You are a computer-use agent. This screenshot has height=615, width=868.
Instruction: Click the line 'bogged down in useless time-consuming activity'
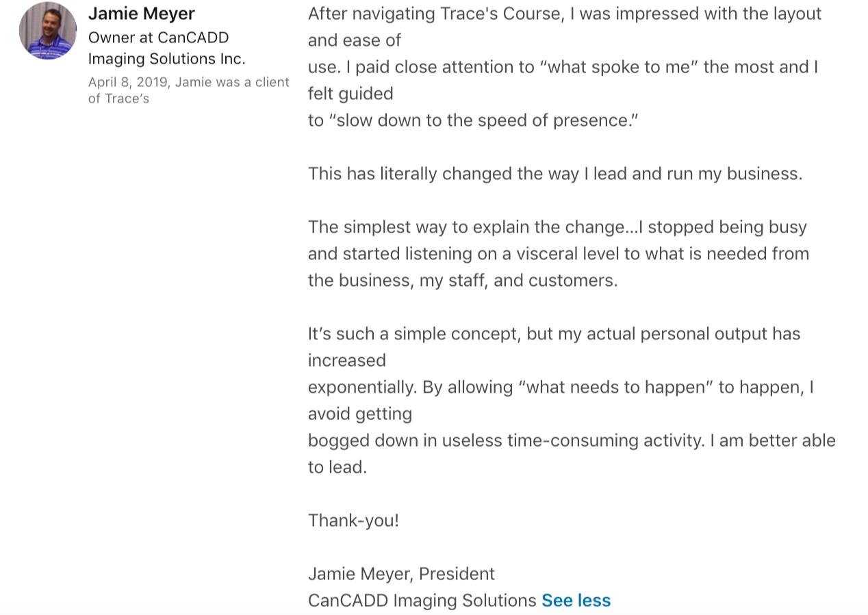tap(572, 441)
